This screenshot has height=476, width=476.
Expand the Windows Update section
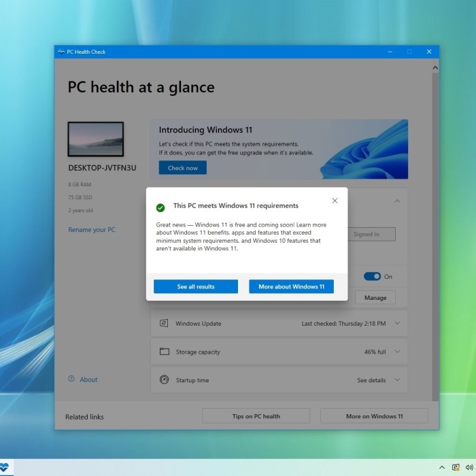[x=397, y=323]
